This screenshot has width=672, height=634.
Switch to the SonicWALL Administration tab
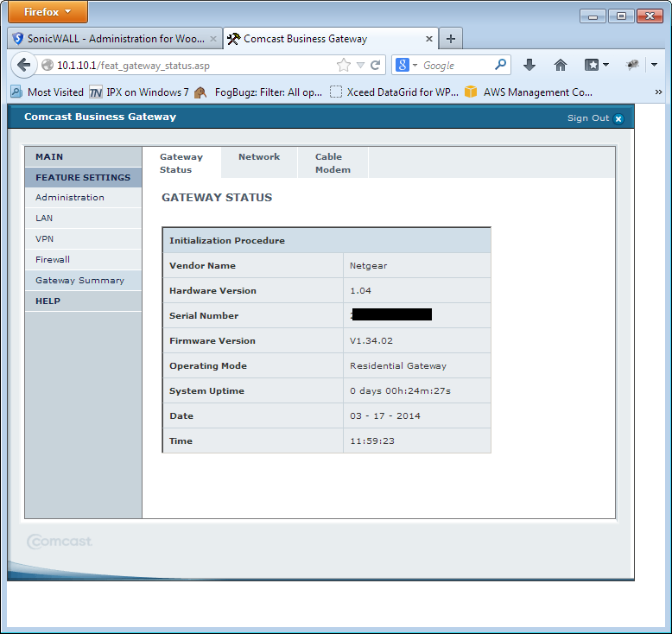click(115, 39)
